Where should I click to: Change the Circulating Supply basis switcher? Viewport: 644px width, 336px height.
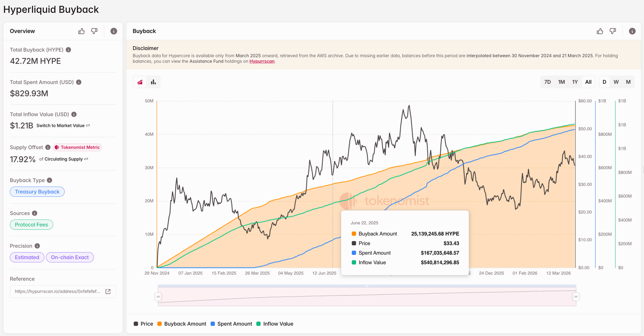coord(66,159)
